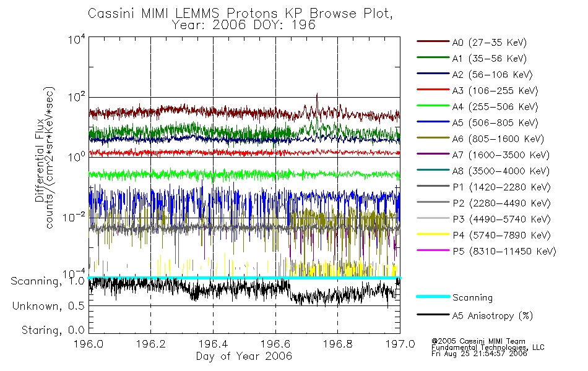Click the 'Day of Year 2006' axis title
Screen dimensions: 588x371
click(x=244, y=356)
